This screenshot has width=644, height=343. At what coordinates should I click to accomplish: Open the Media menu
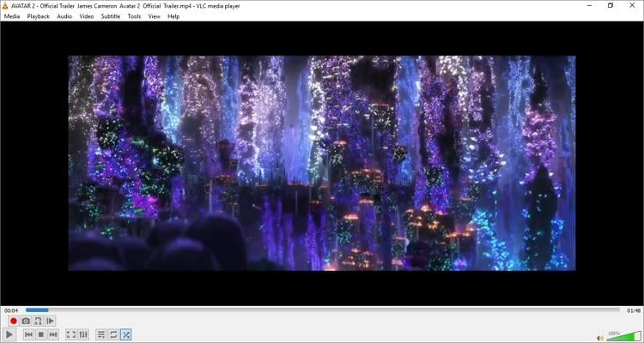(12, 16)
